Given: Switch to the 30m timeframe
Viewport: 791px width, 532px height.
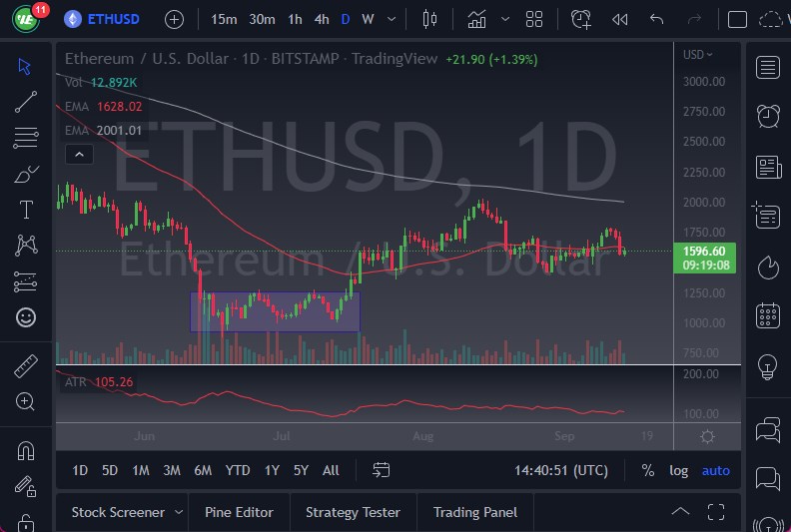Looking at the screenshot, I should coord(262,20).
